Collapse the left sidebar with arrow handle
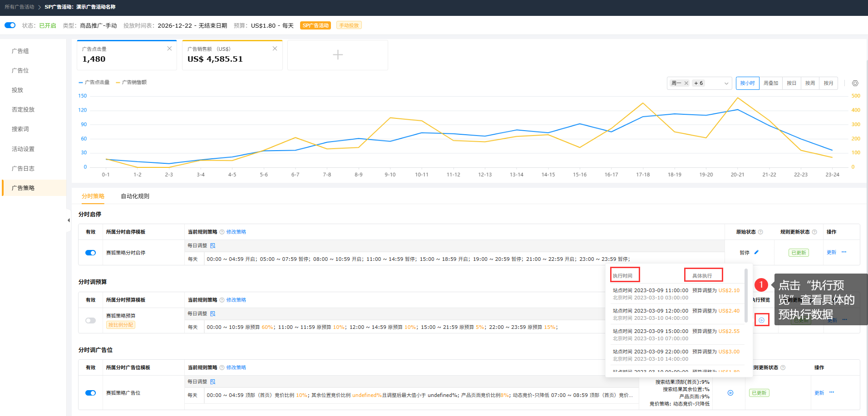The width and height of the screenshot is (868, 416). 69,220
